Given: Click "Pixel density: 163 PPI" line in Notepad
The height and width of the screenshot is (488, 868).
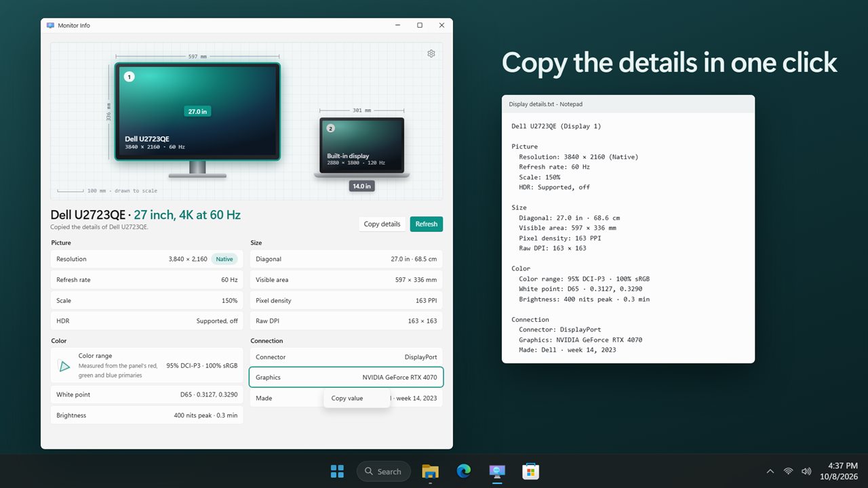Looking at the screenshot, I should 560,238.
